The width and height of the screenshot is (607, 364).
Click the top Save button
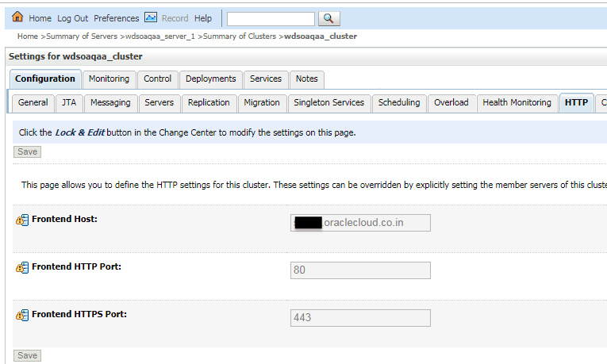[x=27, y=151]
